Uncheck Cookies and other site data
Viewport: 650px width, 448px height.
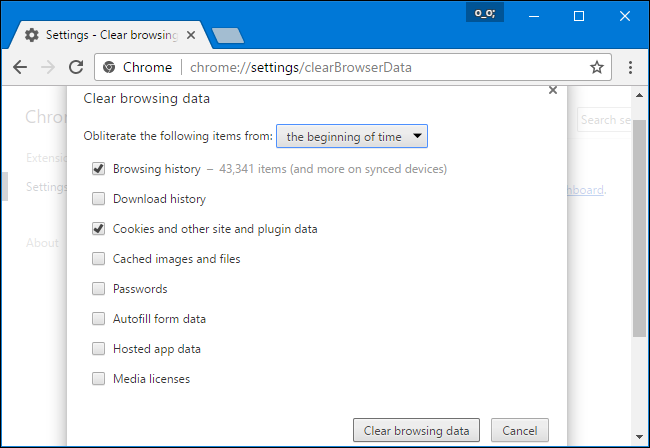tap(98, 229)
